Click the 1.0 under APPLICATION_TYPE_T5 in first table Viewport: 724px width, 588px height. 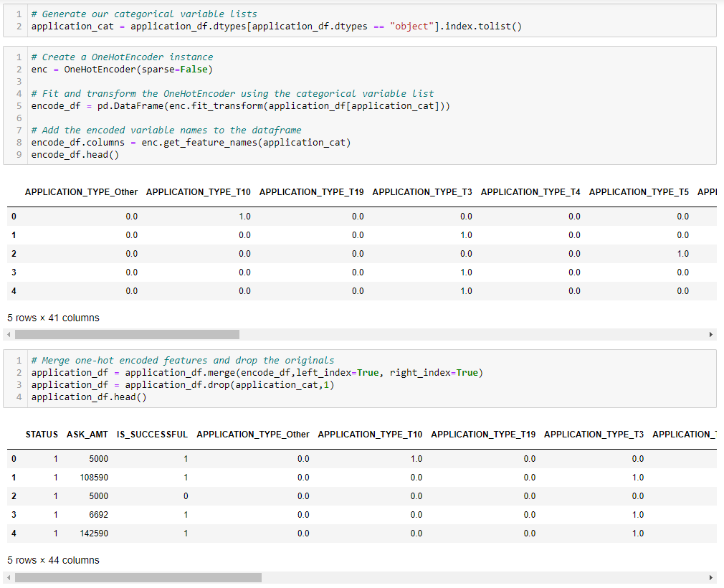point(683,254)
